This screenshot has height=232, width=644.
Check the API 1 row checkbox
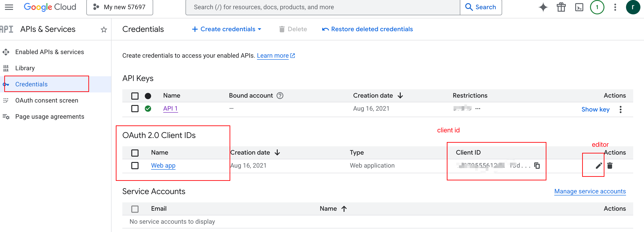coord(135,109)
